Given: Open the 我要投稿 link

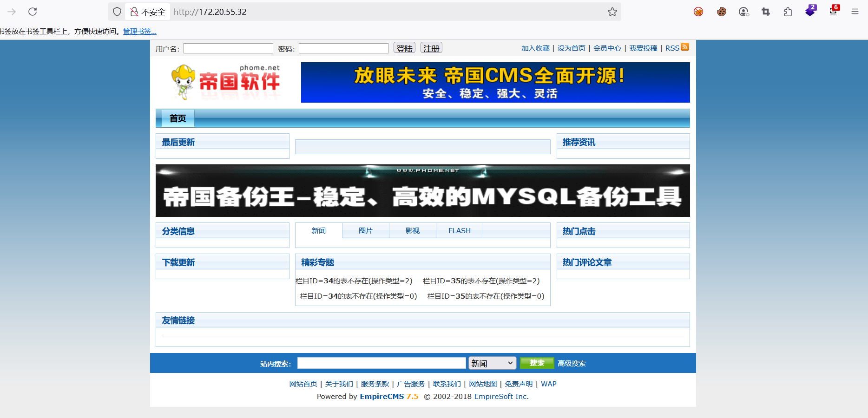Looking at the screenshot, I should tap(643, 48).
